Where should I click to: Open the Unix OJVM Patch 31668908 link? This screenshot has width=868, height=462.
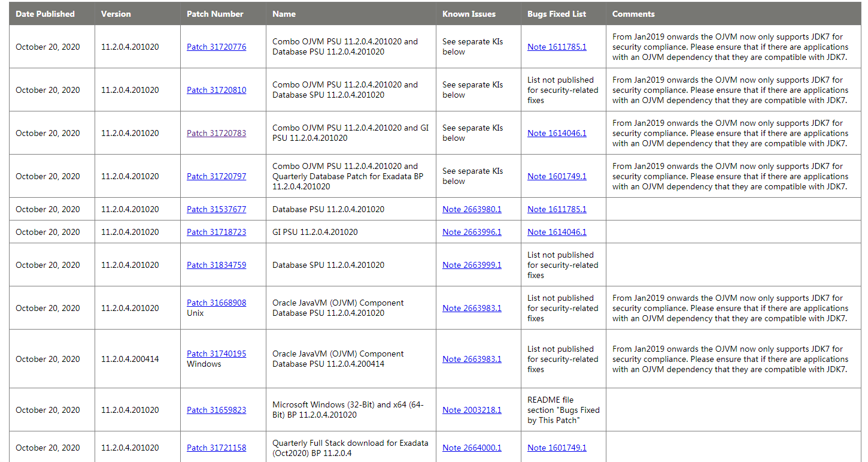(x=216, y=303)
